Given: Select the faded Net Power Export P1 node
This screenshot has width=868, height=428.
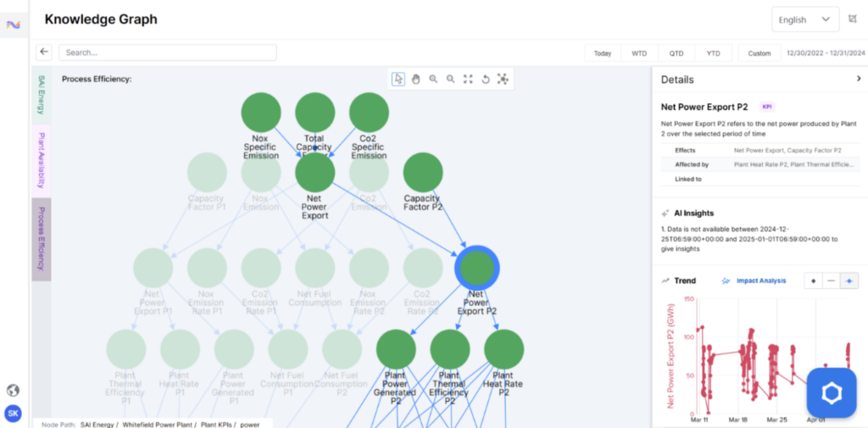Looking at the screenshot, I should [x=153, y=268].
